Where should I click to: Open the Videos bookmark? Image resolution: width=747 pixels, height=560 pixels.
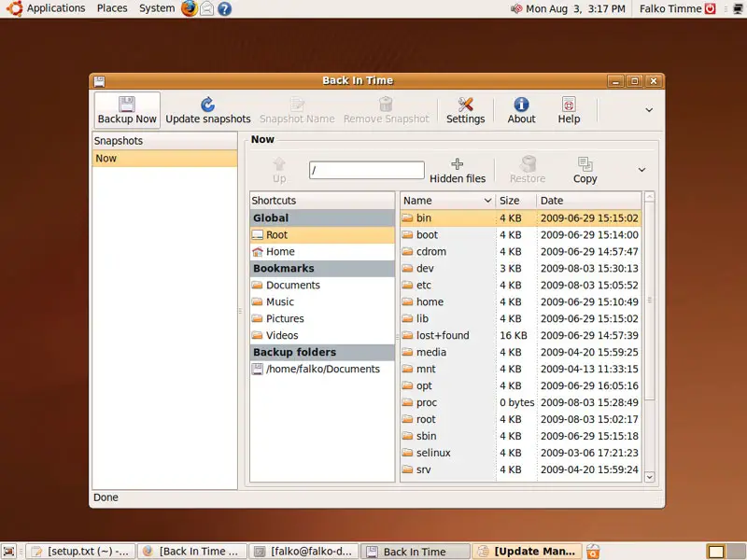click(x=322, y=335)
